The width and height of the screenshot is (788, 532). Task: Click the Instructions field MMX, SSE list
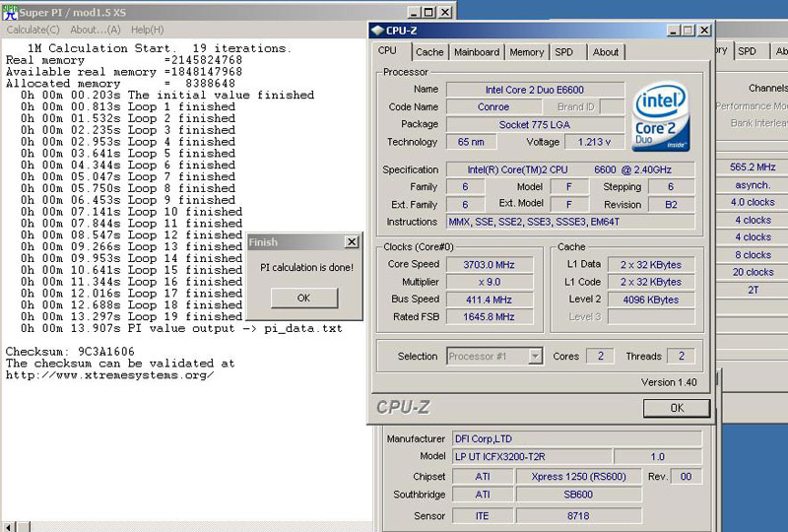click(x=570, y=222)
